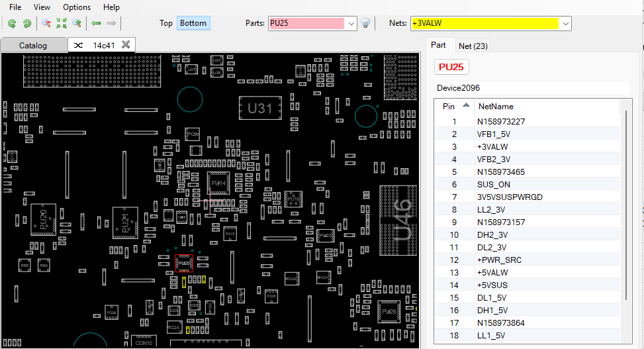
Task: Expand the Nets dropdown list
Action: 565,23
